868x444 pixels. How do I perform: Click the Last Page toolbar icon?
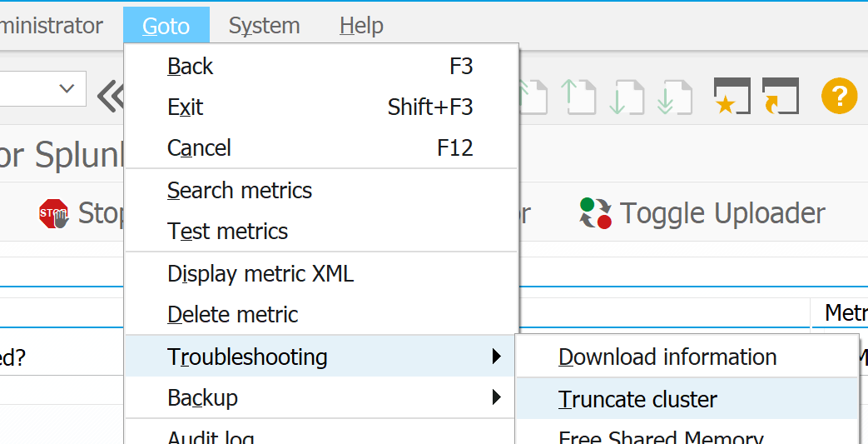pyautogui.click(x=675, y=97)
